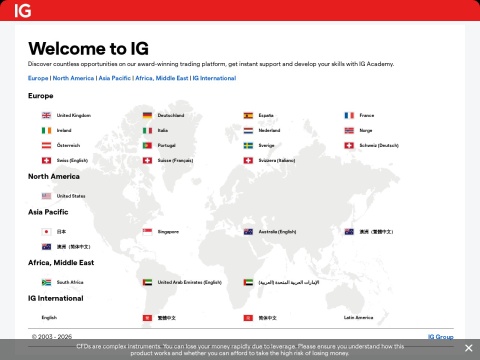Click the "Africa, Middle East" section heading
Viewport: 480px width, 360px height.
point(61,263)
